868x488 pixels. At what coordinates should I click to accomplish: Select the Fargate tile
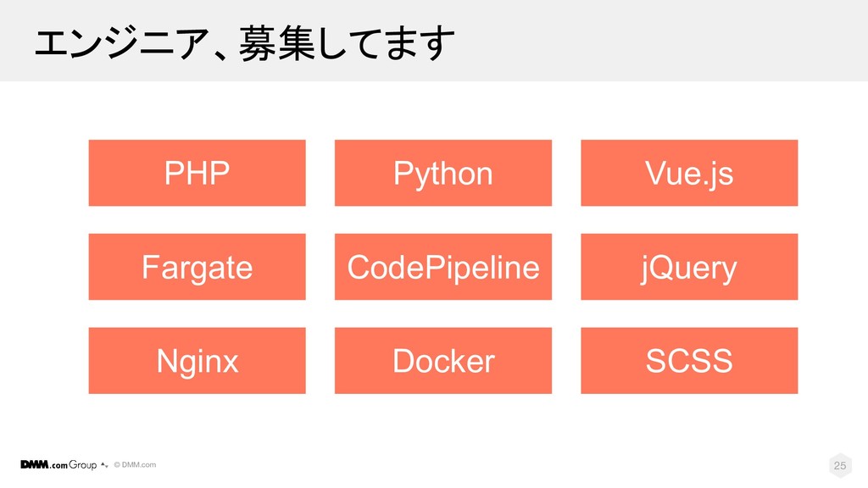[x=197, y=267]
